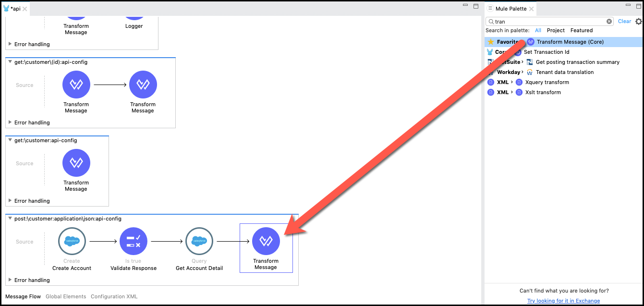Select the Mule Palette tab
644x306 pixels.
[511, 9]
